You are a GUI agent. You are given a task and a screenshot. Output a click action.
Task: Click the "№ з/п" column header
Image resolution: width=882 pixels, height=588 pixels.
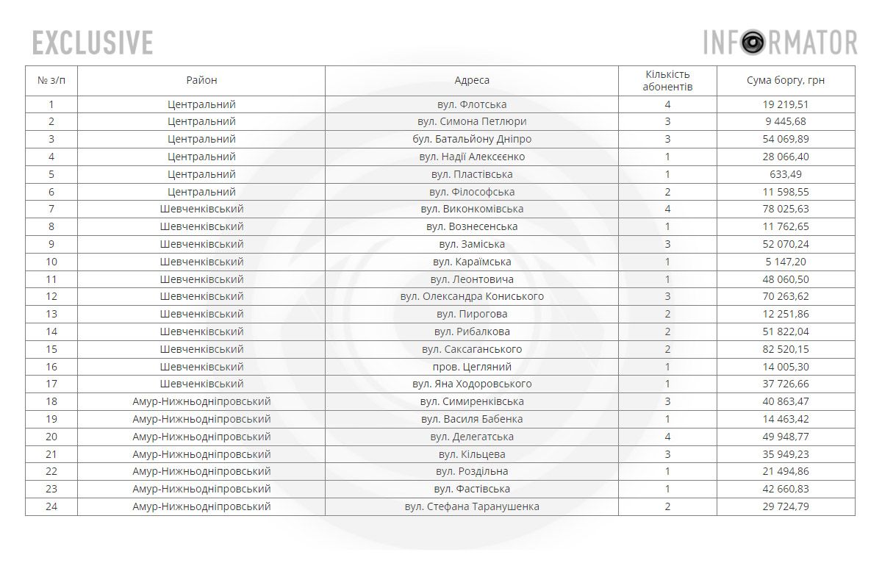(x=51, y=80)
